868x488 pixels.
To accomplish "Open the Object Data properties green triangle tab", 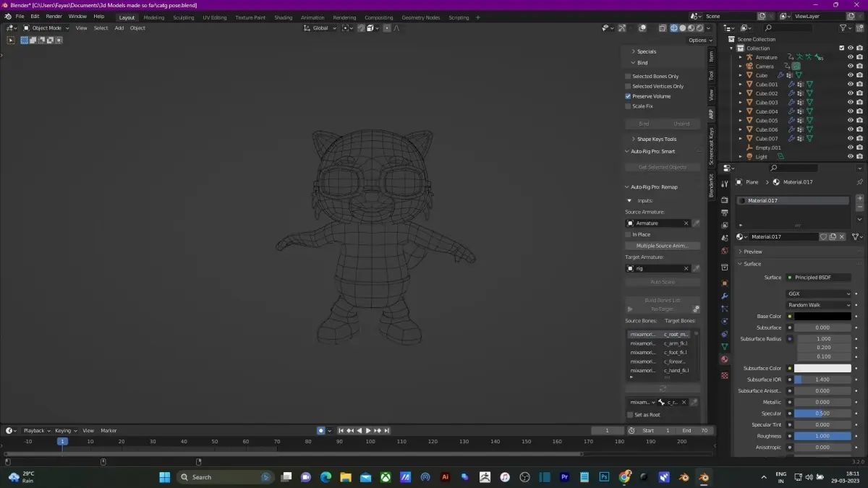I will 724,346.
